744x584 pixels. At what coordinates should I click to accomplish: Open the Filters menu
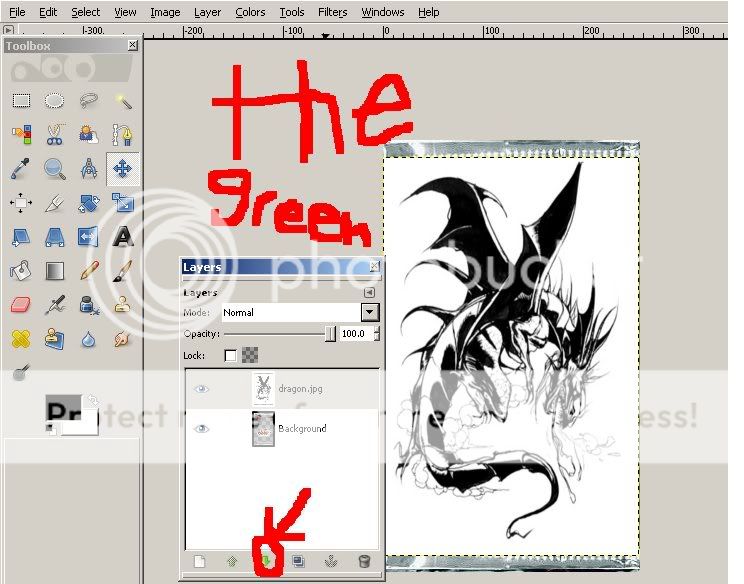pos(332,12)
